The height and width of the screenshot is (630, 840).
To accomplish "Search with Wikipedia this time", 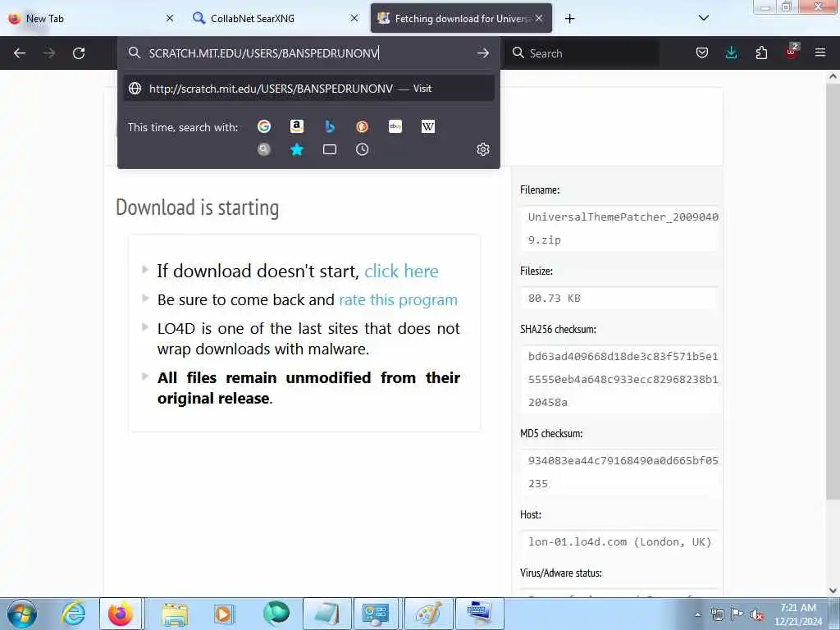I will click(428, 126).
